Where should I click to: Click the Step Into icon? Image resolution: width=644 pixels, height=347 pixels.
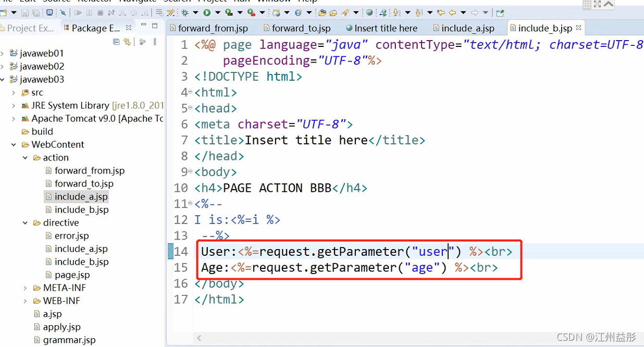(x=122, y=13)
